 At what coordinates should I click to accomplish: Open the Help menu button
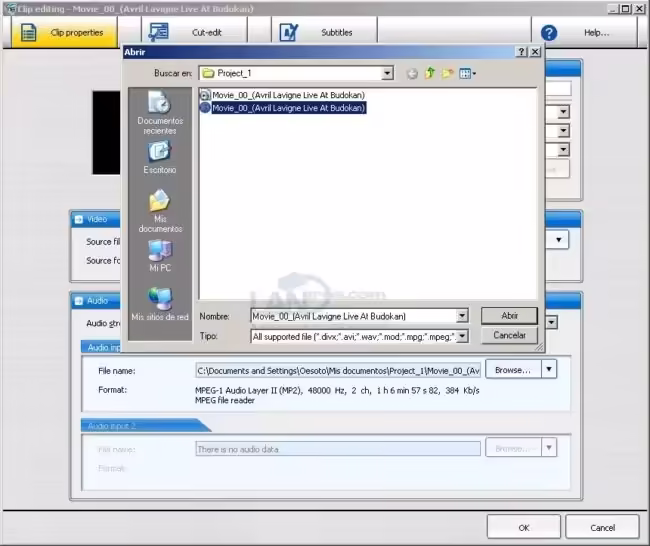tap(584, 32)
